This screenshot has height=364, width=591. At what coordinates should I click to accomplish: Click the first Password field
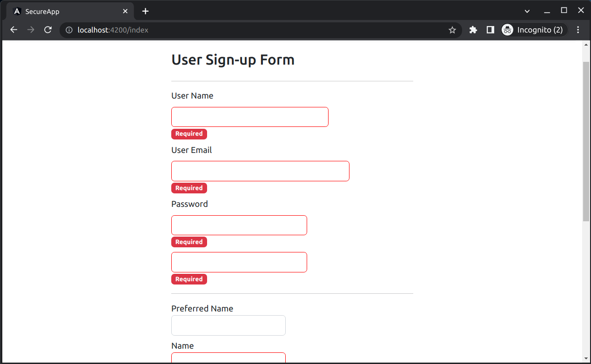[239, 225]
